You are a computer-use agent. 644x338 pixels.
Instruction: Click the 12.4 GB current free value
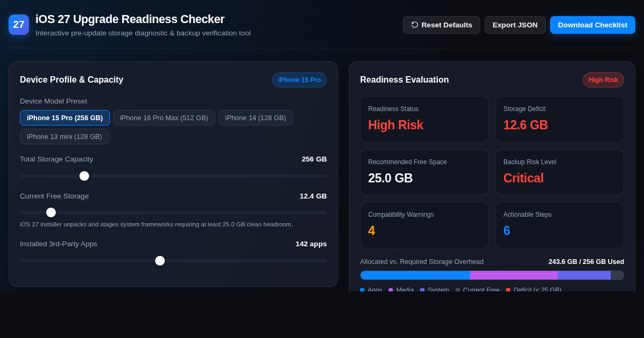313,196
